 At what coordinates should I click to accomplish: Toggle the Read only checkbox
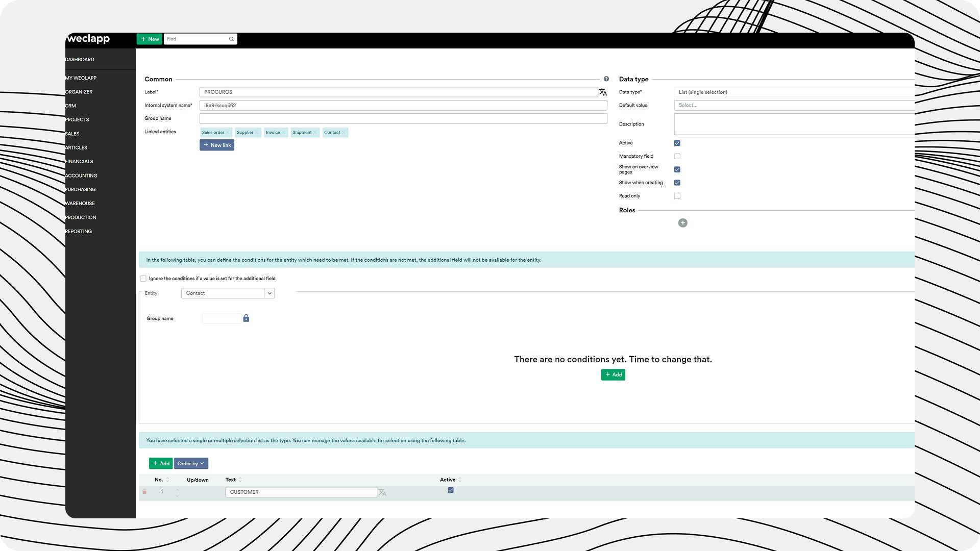tap(677, 196)
